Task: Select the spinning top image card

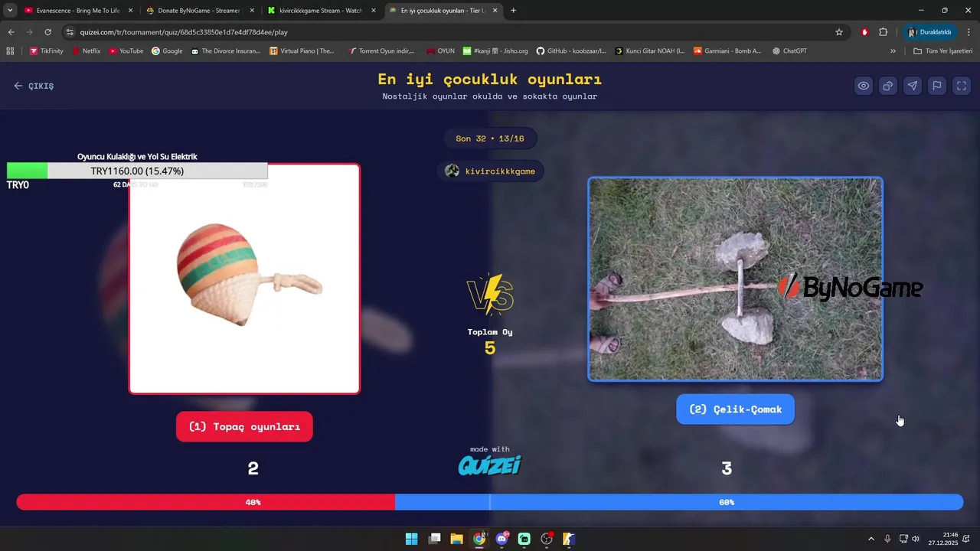Action: [x=244, y=279]
